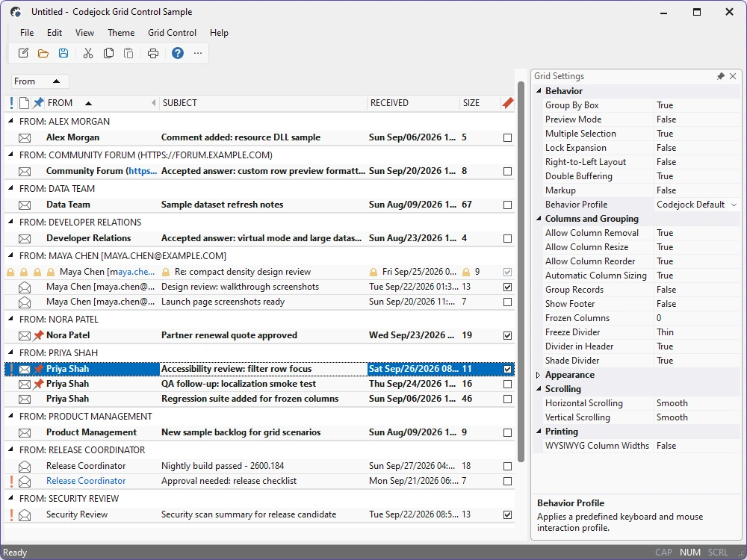The width and height of the screenshot is (747, 560).
Task: Click the FROM column header
Action: coord(102,103)
